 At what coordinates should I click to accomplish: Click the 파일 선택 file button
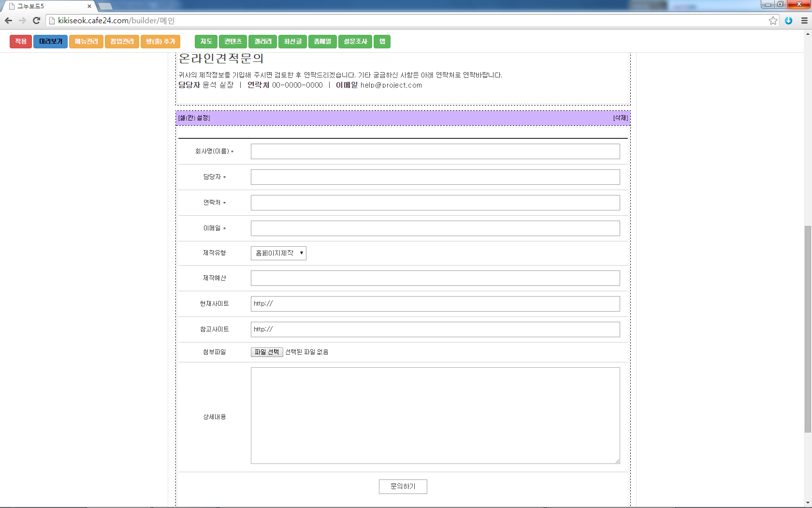[267, 352]
